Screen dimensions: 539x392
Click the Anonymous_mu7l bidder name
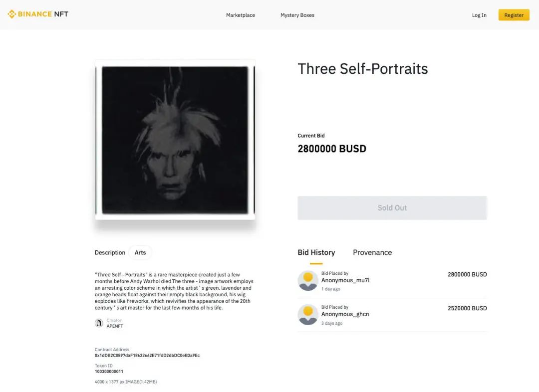345,280
